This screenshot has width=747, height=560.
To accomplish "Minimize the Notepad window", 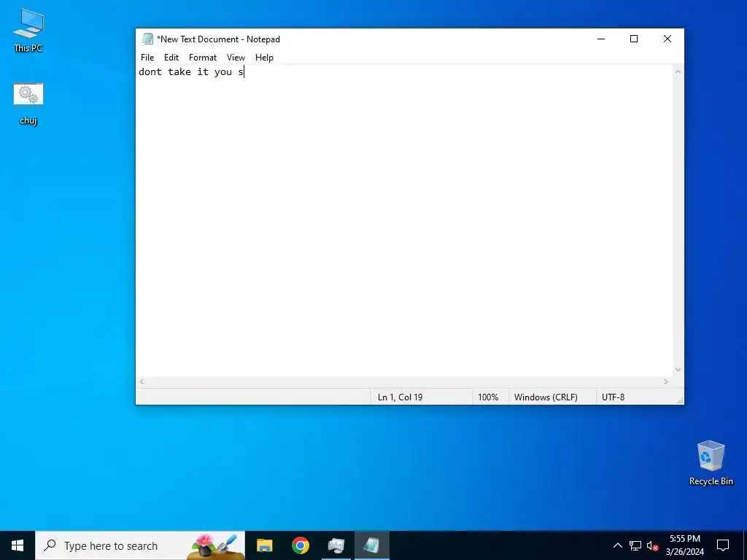I will click(x=601, y=39).
